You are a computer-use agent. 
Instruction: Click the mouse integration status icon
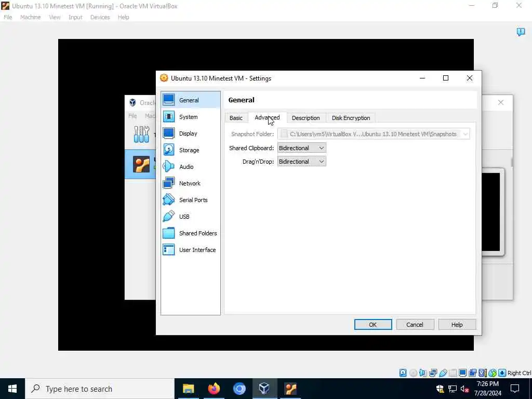click(493, 373)
